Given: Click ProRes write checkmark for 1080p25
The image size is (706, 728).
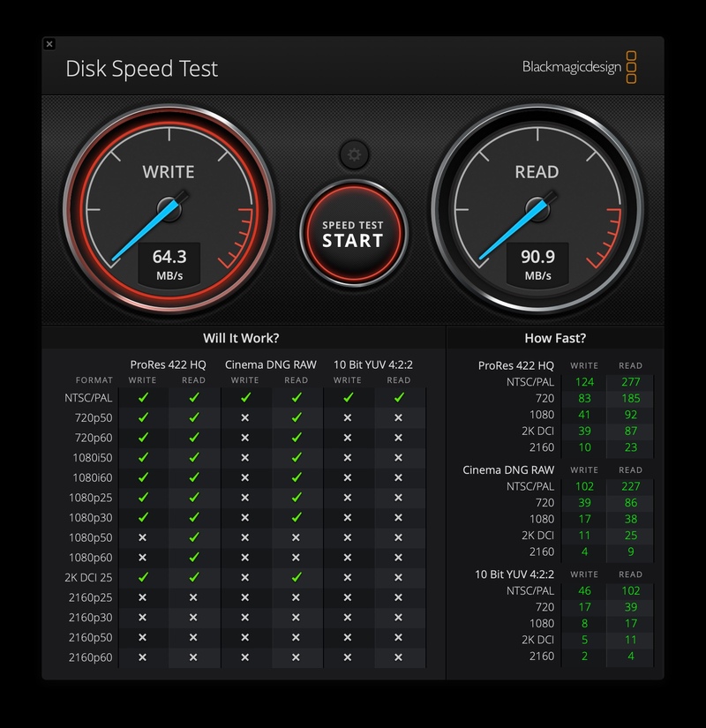Looking at the screenshot, I should point(143,498).
